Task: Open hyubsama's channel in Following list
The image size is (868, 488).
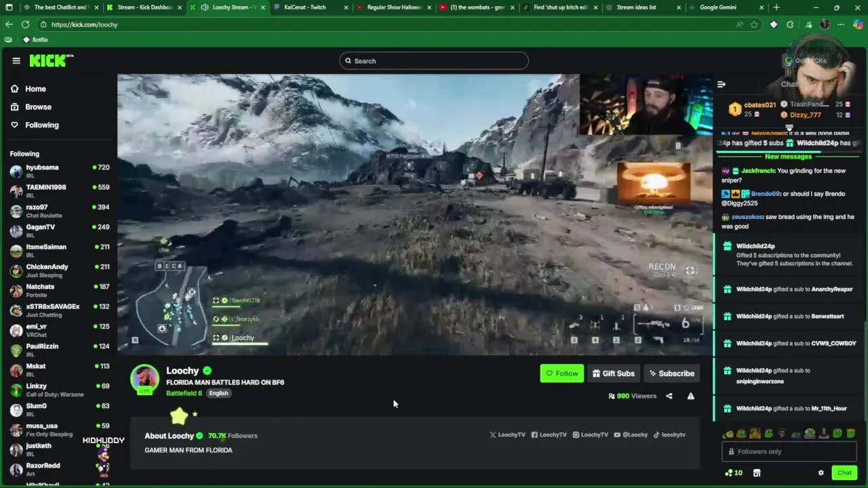Action: click(x=60, y=171)
